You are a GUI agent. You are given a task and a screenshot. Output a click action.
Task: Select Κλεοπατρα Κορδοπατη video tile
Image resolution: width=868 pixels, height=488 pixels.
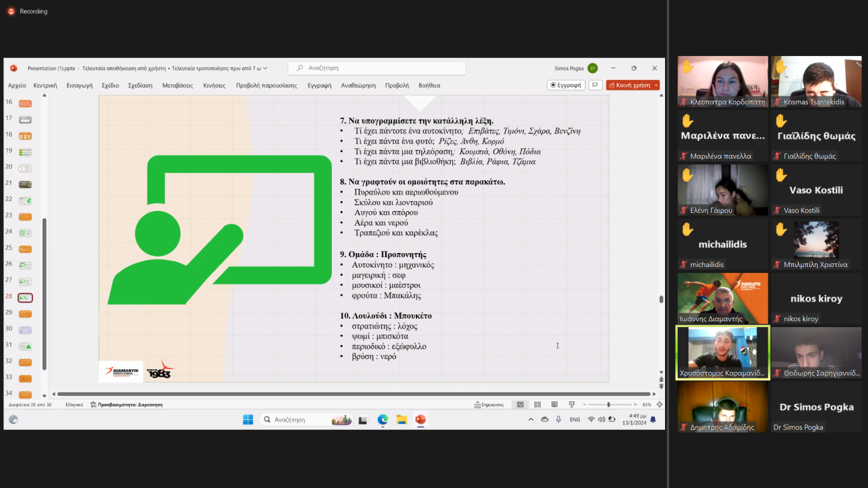[x=722, y=81]
